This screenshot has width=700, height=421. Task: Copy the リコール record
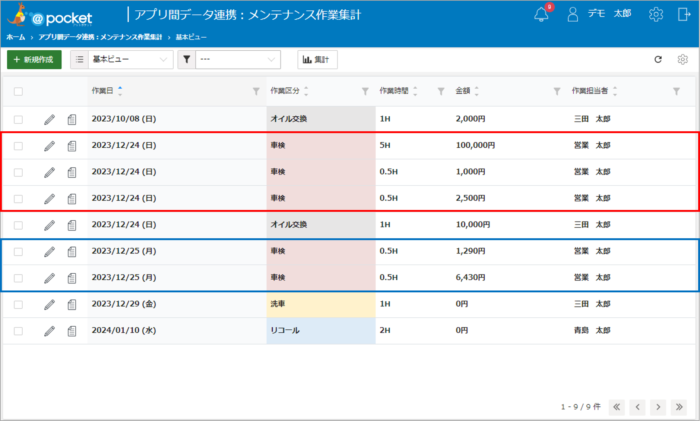point(72,331)
